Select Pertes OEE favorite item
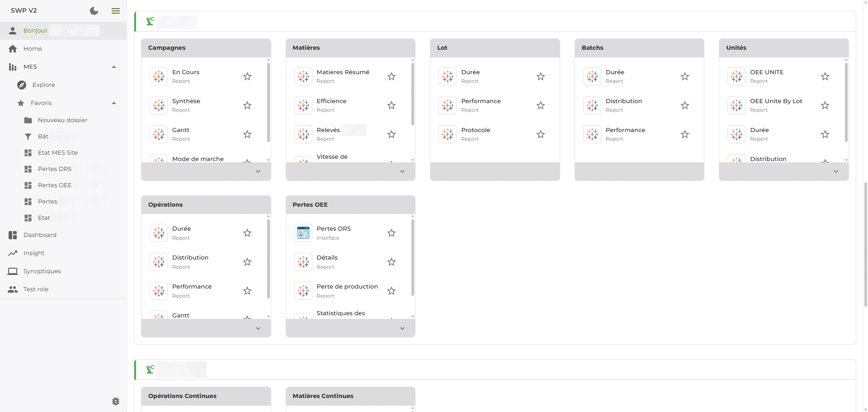The image size is (868, 412). coord(55,185)
